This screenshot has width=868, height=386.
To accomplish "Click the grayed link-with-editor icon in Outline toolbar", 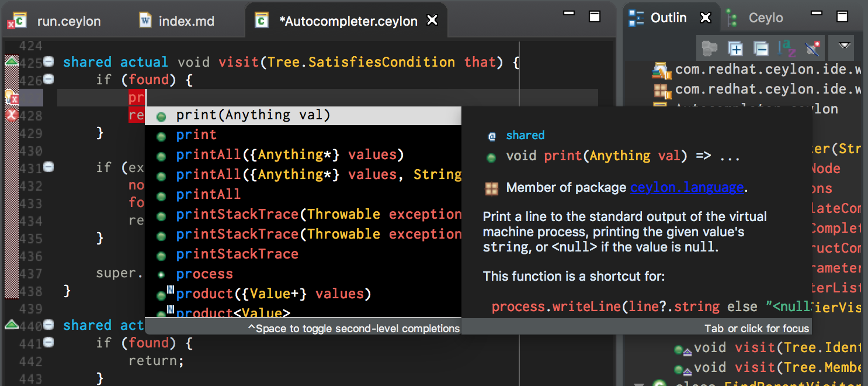I will click(710, 48).
